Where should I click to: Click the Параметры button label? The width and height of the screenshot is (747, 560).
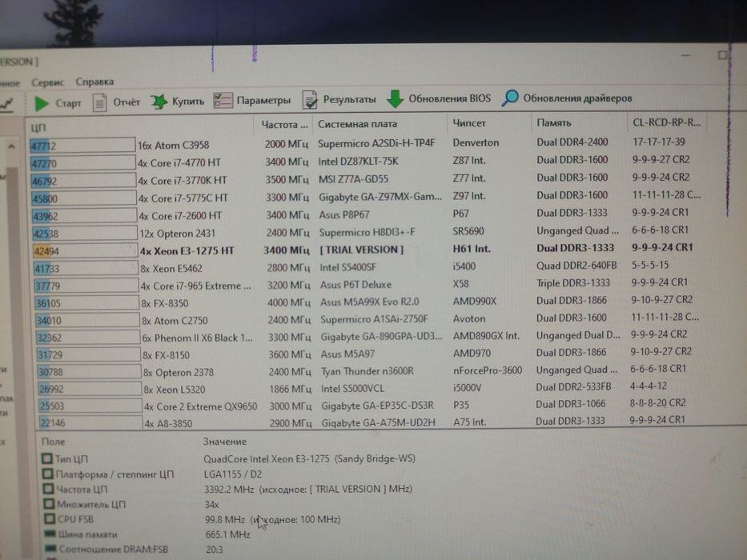pos(263,100)
